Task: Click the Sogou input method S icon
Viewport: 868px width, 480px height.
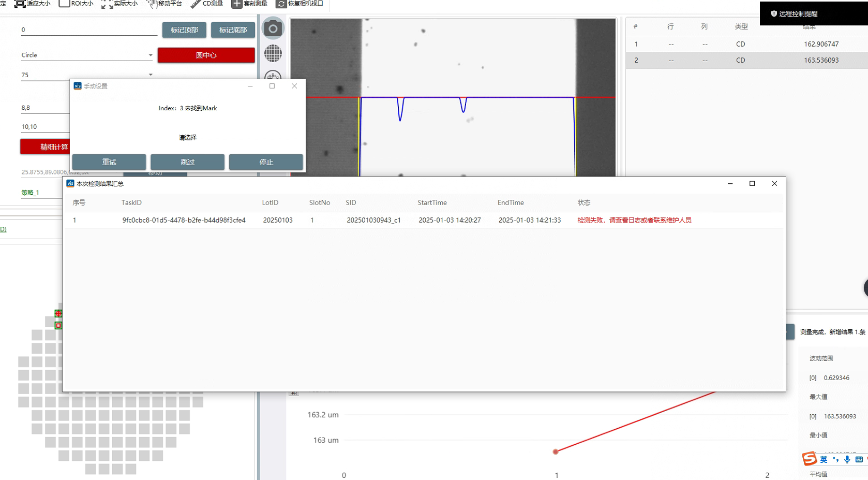Action: pyautogui.click(x=809, y=459)
